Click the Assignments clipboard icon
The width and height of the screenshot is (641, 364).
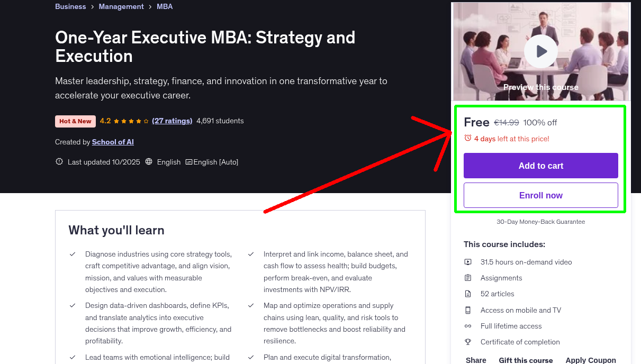click(468, 277)
